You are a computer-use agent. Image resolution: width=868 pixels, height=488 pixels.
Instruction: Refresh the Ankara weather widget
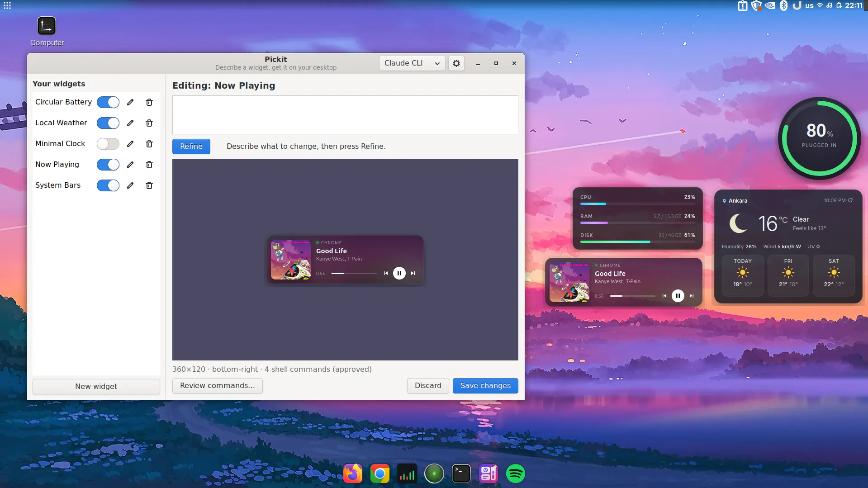tap(850, 200)
